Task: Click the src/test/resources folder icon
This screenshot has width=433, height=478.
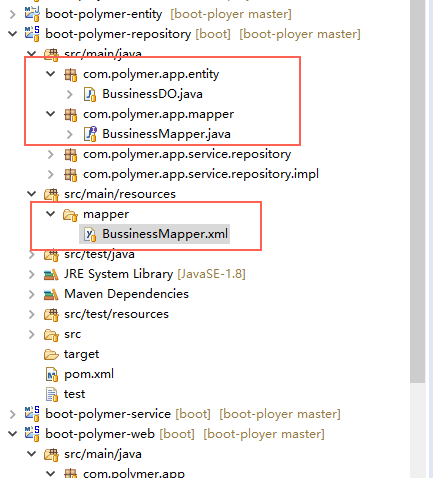Action: [51, 314]
